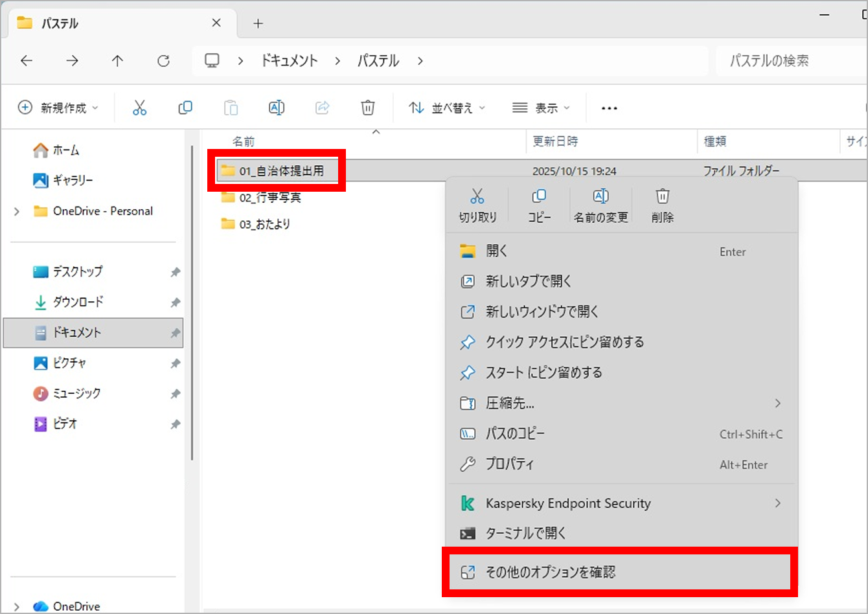The height and width of the screenshot is (614, 868).
Task: Click the rename (名前の変更) icon in context menu
Action: pyautogui.click(x=600, y=196)
